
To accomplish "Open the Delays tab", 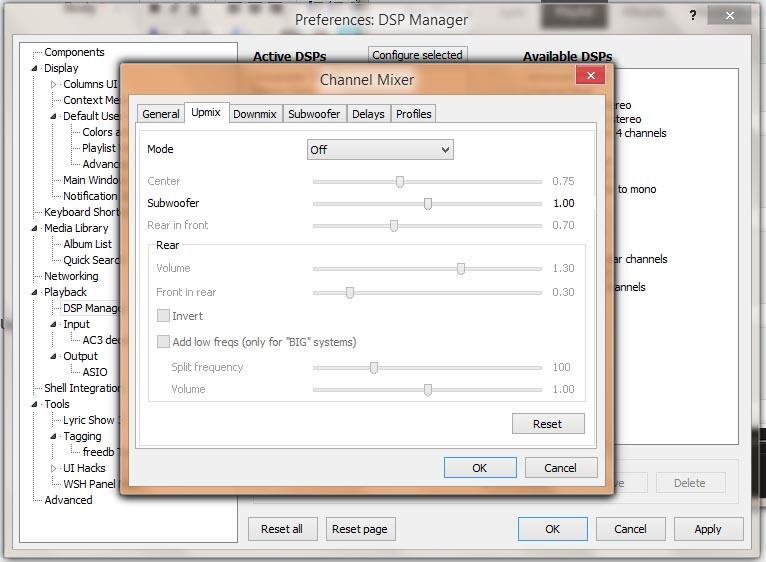I will [368, 114].
